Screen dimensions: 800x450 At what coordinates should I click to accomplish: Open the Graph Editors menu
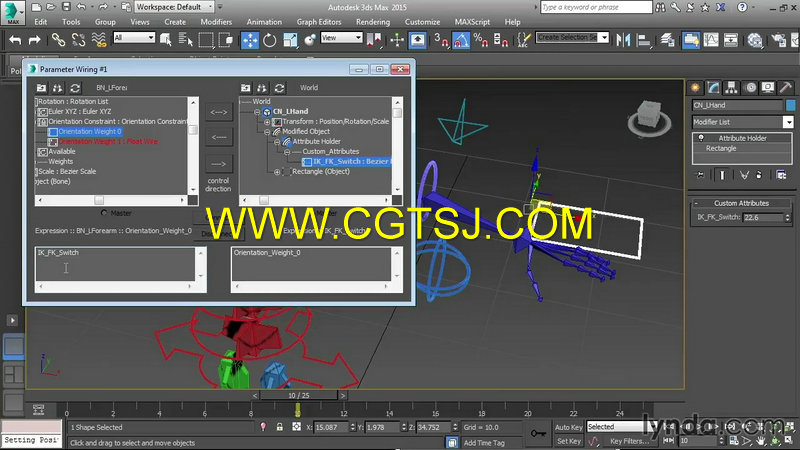tap(319, 22)
